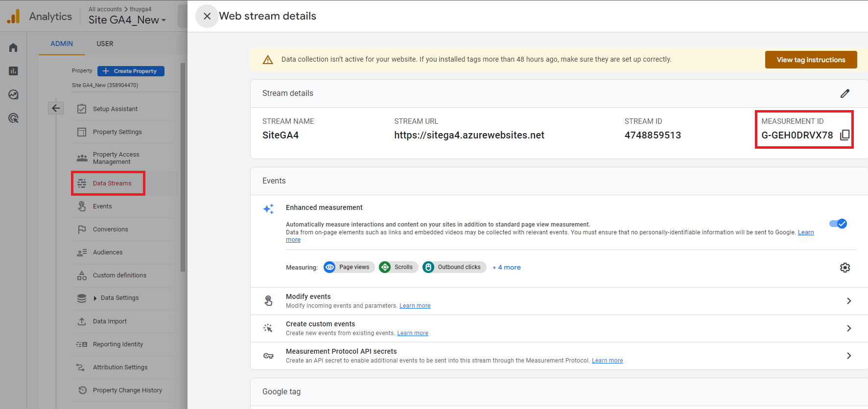Expand the Data Settings submenu
Screen dimensions: 868x409
click(x=95, y=298)
